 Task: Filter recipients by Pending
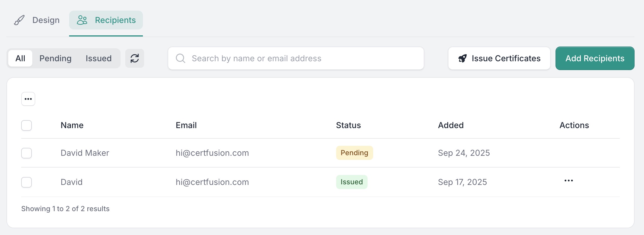point(56,58)
